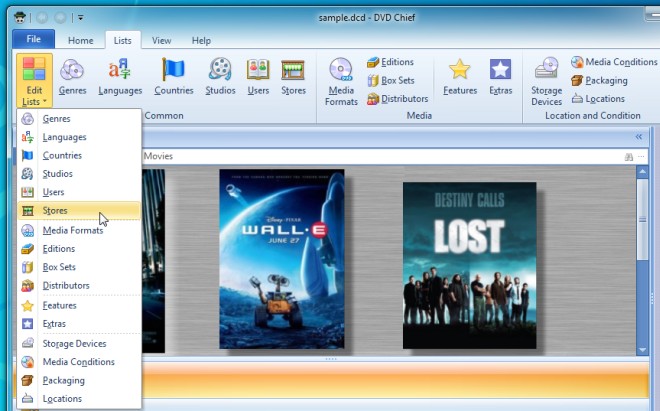This screenshot has width=660, height=411.
Task: Click the binoculars search icon
Action: pos(629,157)
